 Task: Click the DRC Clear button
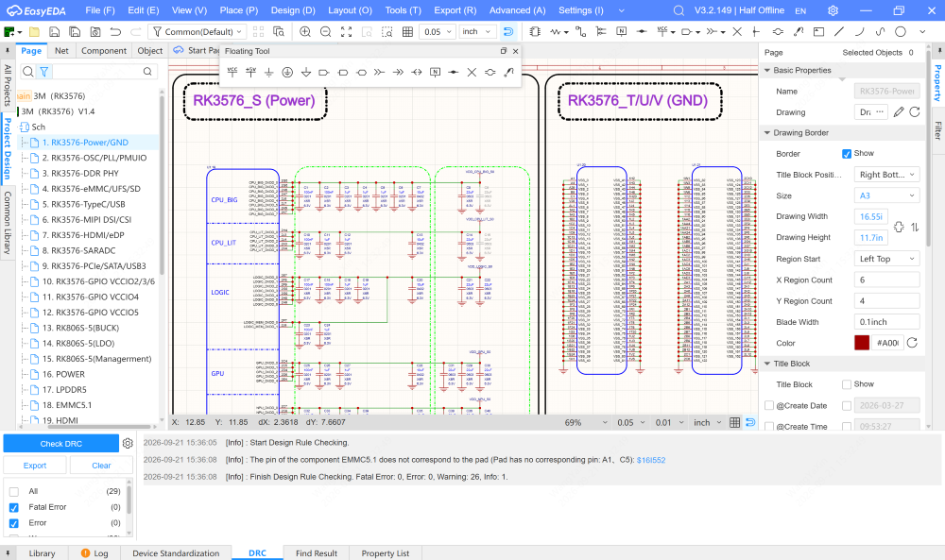[101, 466]
